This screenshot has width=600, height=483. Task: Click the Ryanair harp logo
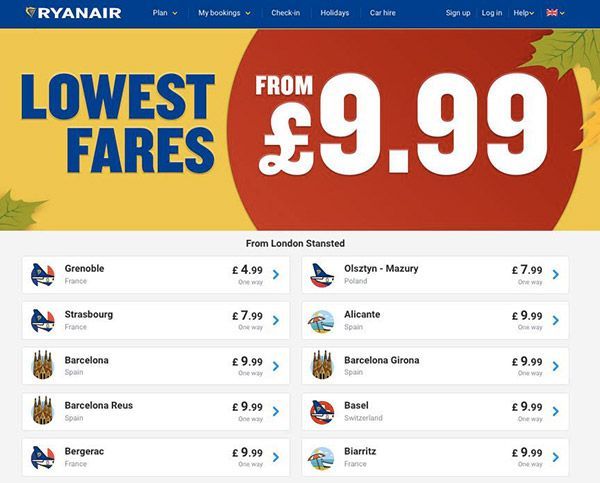click(x=31, y=12)
